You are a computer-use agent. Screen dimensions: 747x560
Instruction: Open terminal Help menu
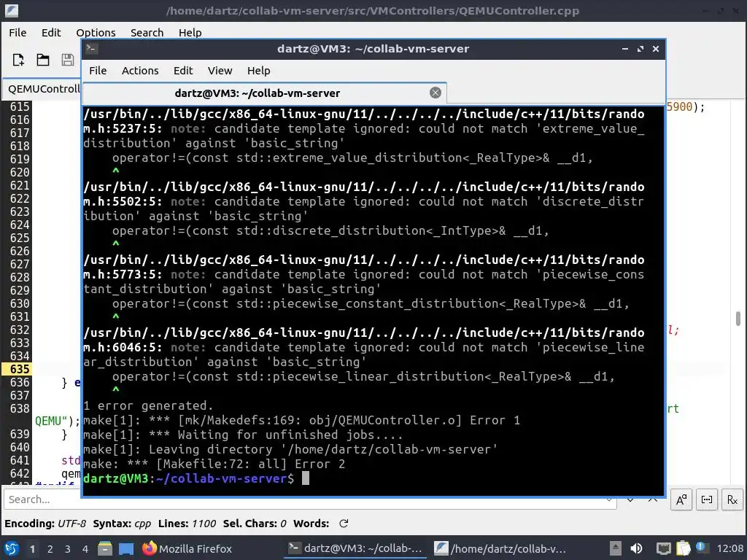pyautogui.click(x=259, y=71)
